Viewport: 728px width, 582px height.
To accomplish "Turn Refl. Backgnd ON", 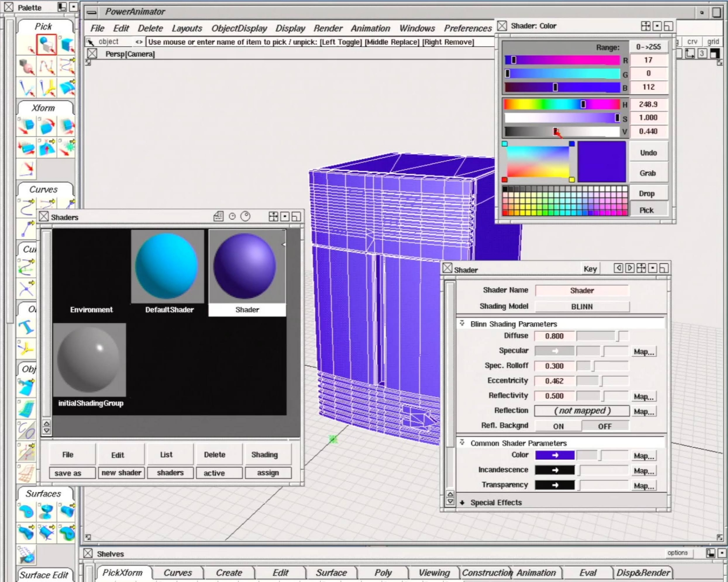I will 558,426.
